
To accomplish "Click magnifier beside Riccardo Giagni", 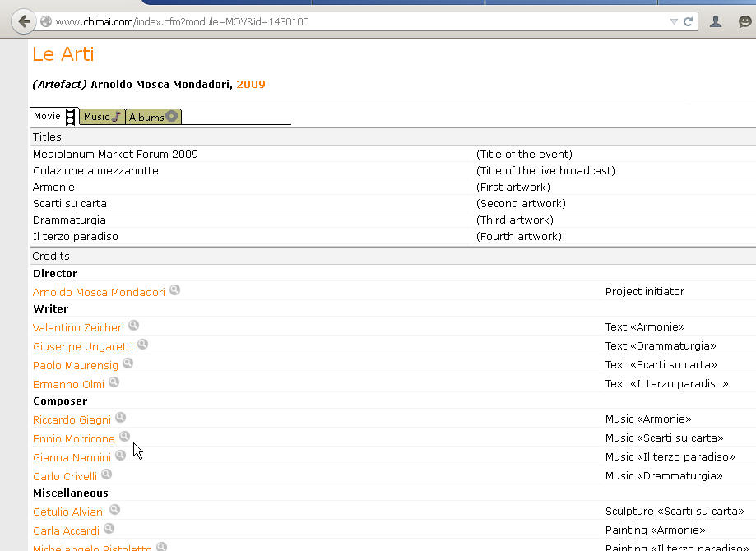I will (121, 418).
